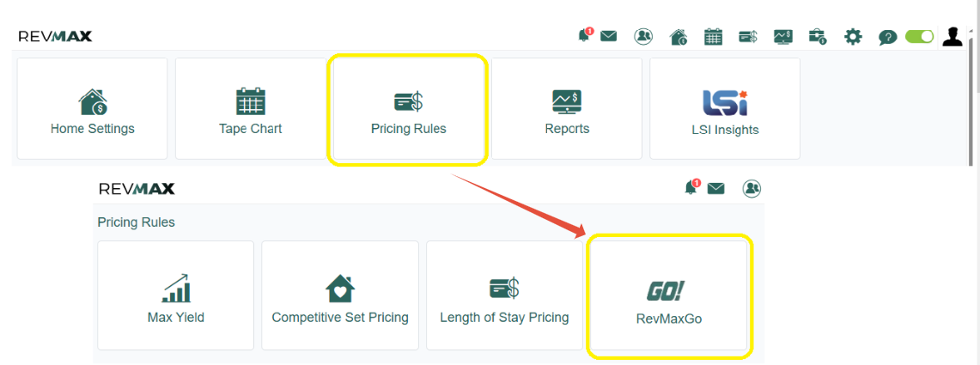This screenshot has height=365, width=980.
Task: Open notifications bell in lower panel header
Action: [x=692, y=187]
